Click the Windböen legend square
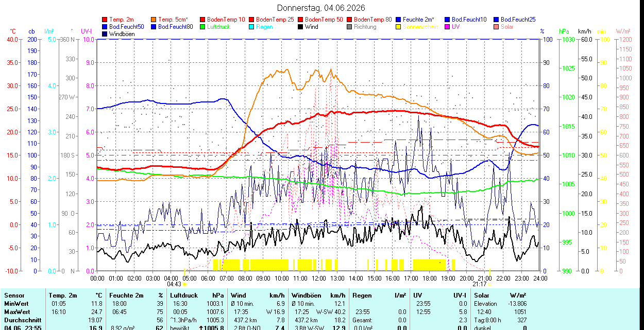 [105, 34]
